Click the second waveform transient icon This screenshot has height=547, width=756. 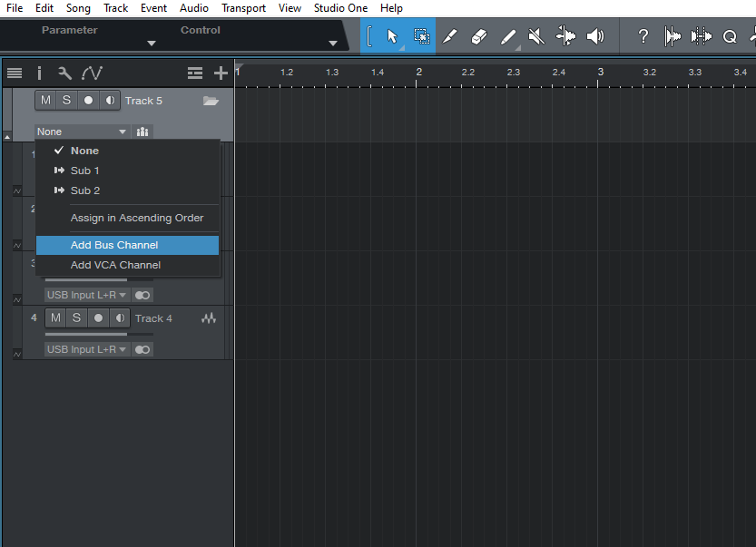pos(701,36)
